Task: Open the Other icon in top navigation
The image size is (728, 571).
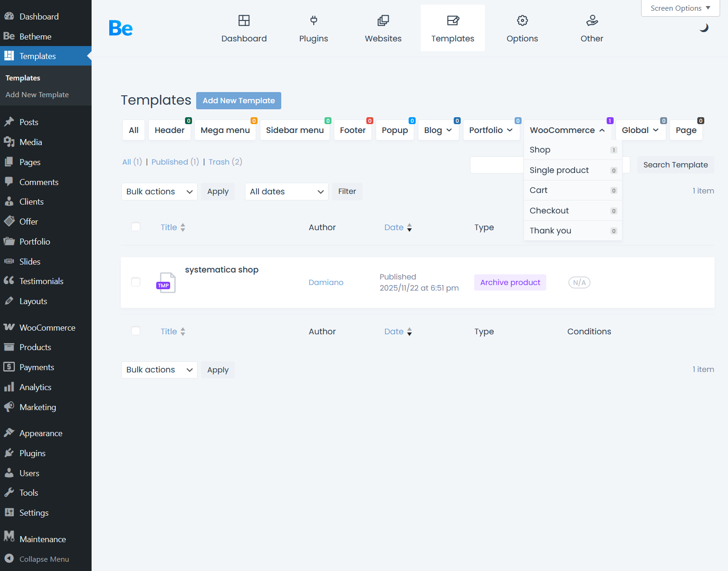Action: pos(591,20)
